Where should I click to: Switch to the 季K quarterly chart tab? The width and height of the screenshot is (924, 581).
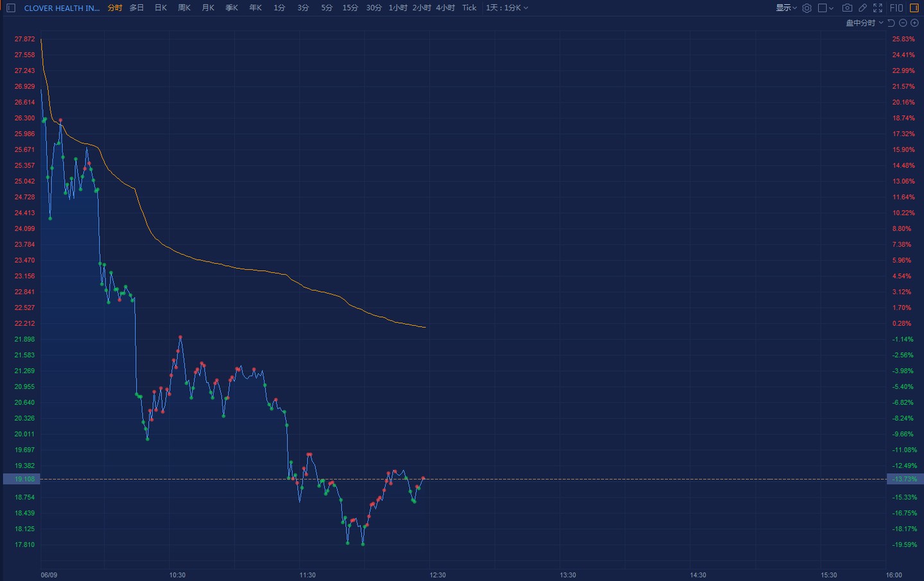[232, 8]
